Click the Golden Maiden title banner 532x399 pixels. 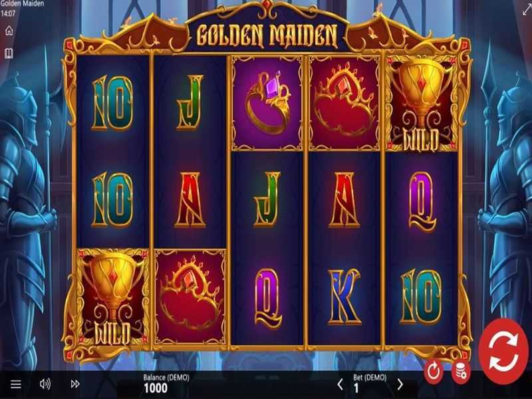click(267, 35)
